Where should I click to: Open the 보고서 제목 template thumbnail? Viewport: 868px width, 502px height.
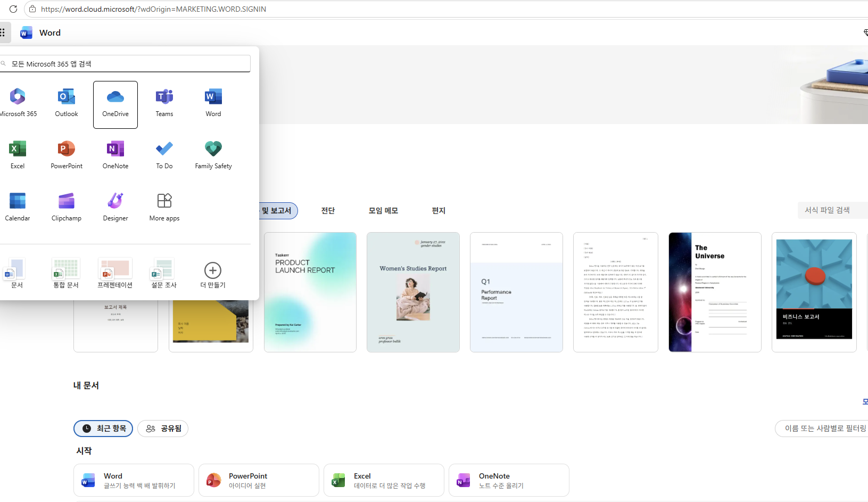115,326
